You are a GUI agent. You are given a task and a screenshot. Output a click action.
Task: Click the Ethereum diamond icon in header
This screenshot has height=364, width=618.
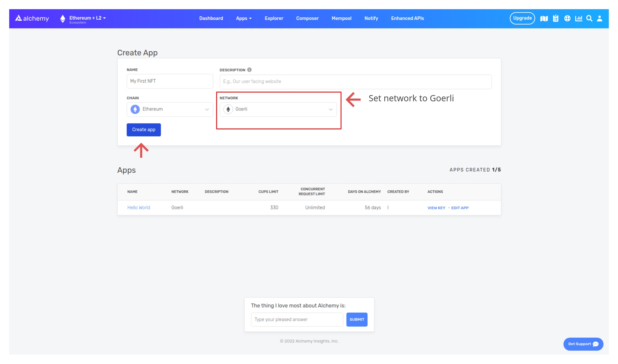62,18
